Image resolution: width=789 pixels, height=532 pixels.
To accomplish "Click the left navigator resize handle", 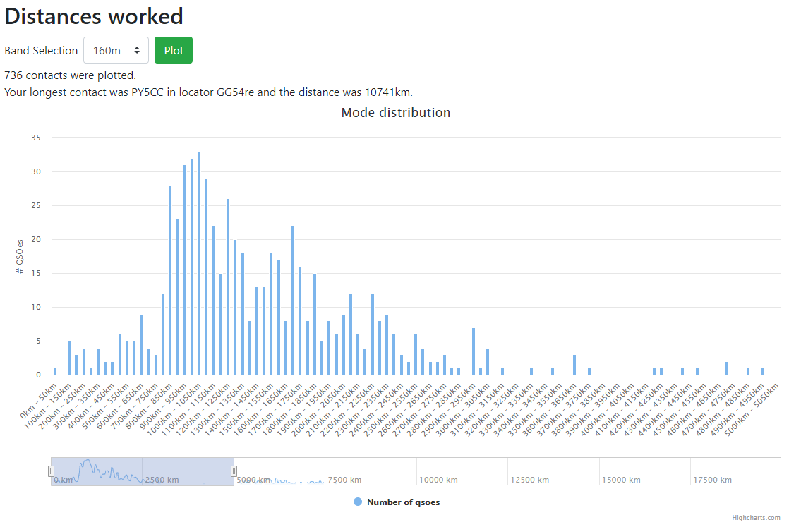I will pos(51,470).
